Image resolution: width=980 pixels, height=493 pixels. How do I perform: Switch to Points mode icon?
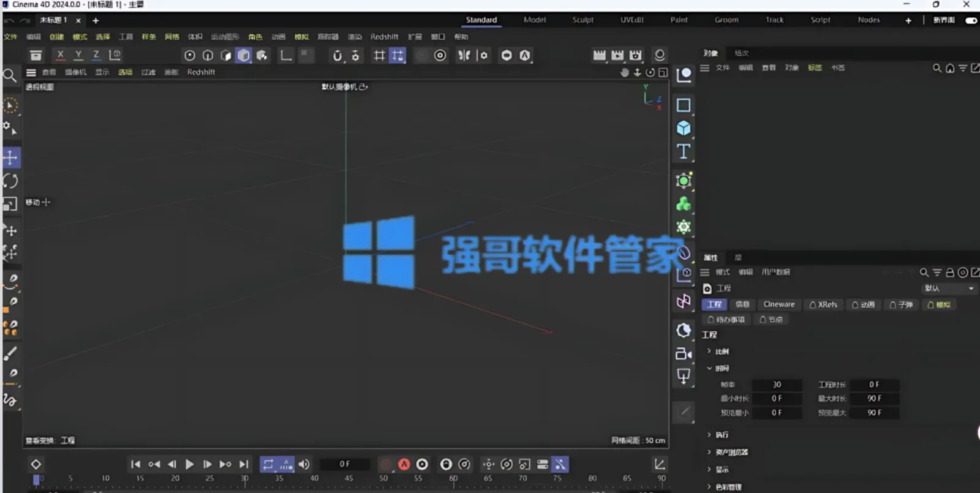point(190,56)
